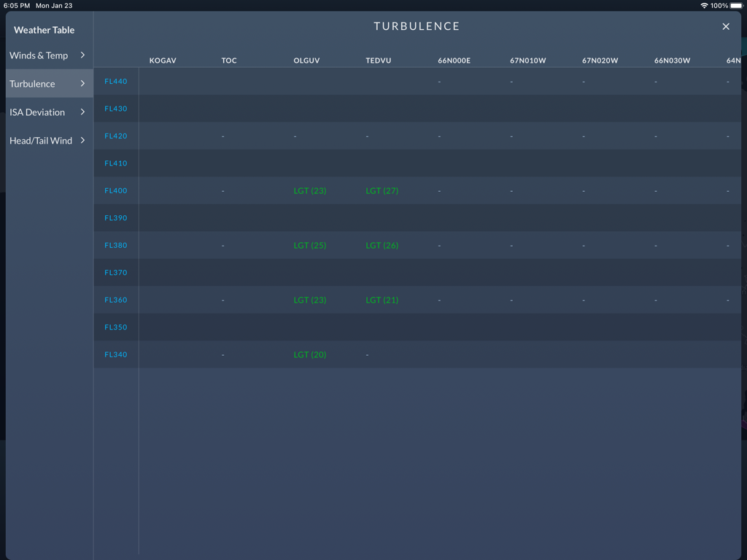Select the 67N020W waypoint header
This screenshot has width=747, height=560.
pyautogui.click(x=600, y=61)
